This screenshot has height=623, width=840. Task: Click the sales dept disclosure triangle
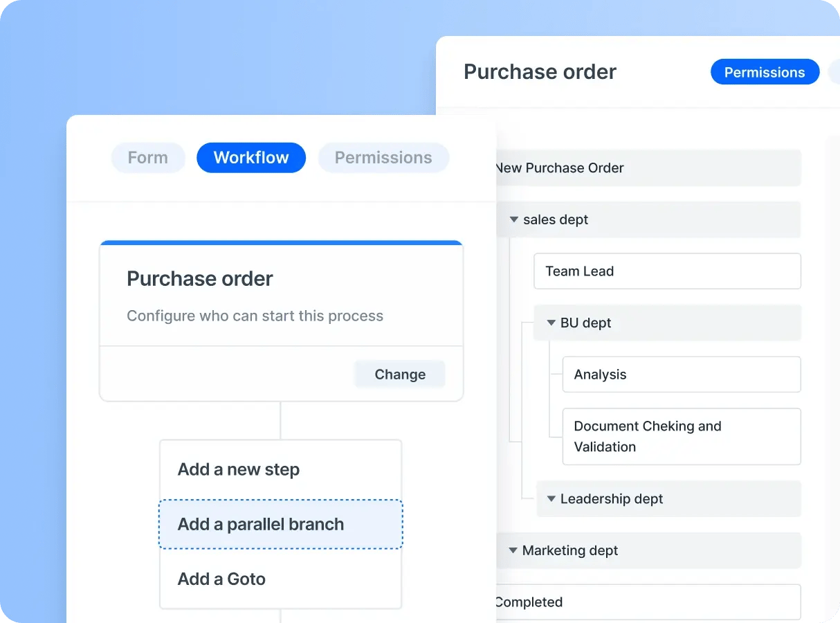(x=513, y=219)
